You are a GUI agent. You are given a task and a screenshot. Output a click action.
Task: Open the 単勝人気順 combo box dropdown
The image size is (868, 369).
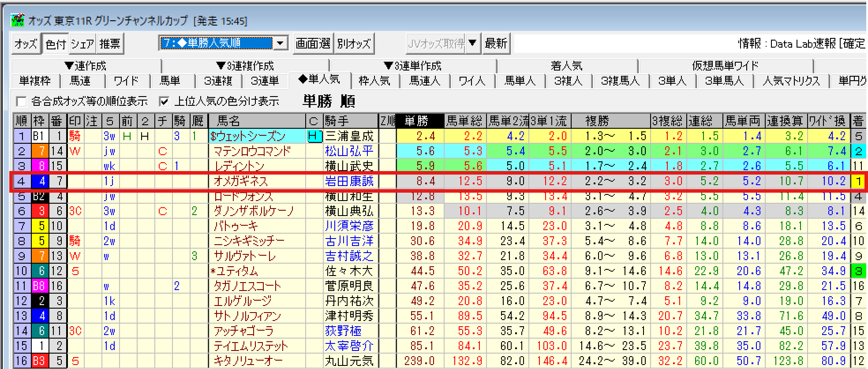pos(281,43)
